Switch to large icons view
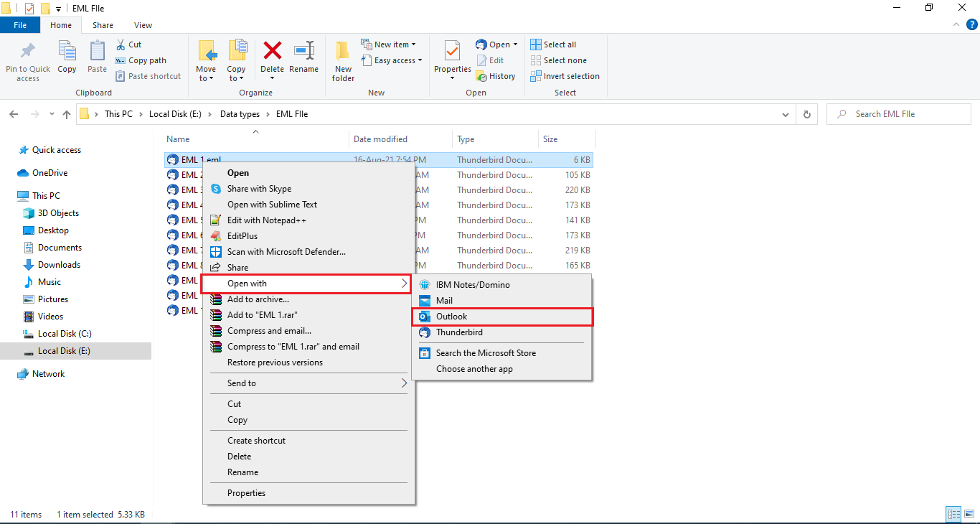Viewport: 980px width, 524px height. pyautogui.click(x=969, y=514)
